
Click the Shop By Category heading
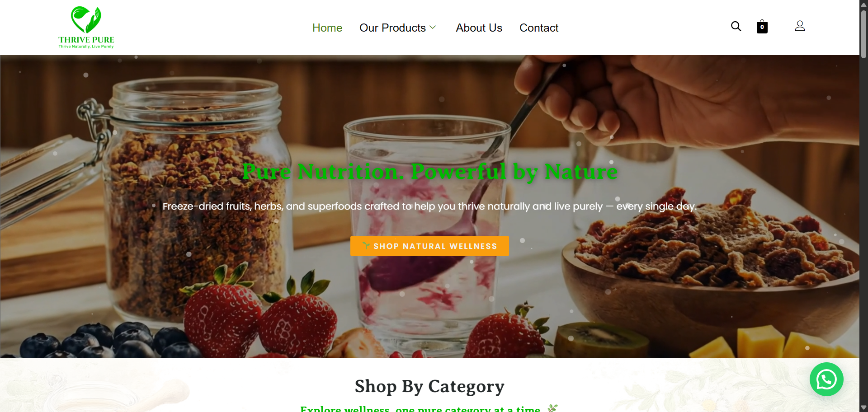[429, 386]
